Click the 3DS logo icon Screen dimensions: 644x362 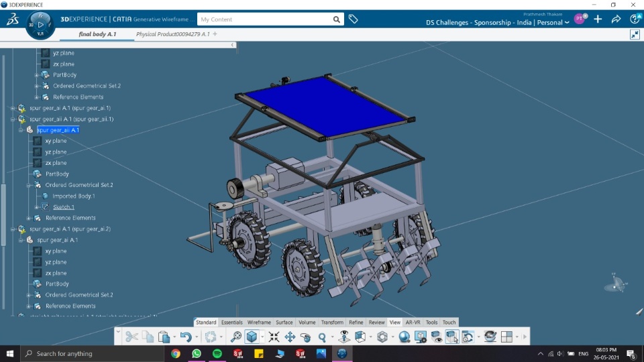(12, 19)
